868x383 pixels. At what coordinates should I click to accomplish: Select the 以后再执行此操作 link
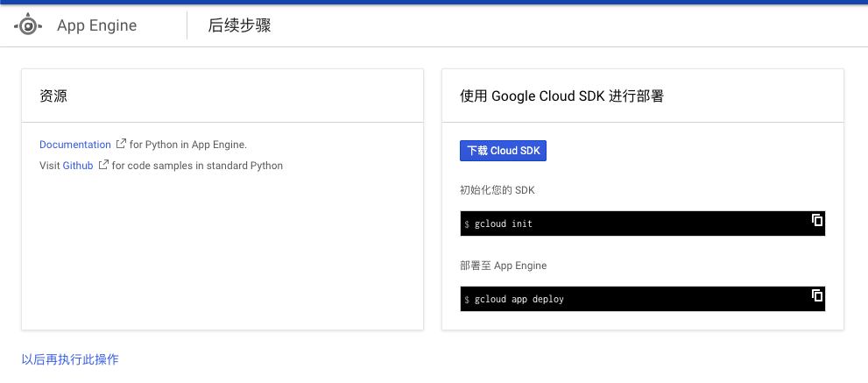pos(70,359)
